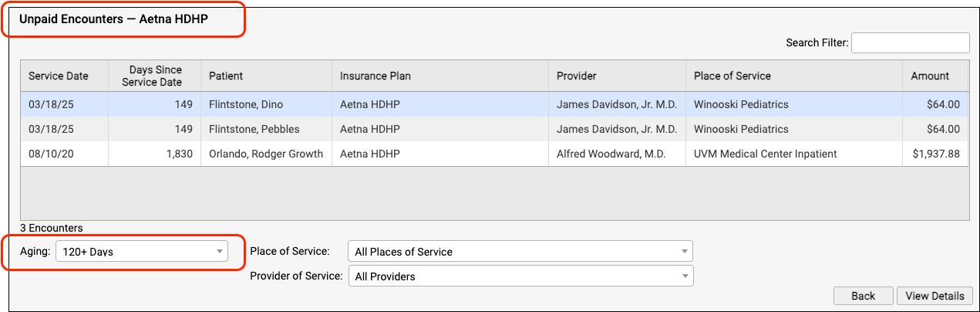This screenshot has width=980, height=312.
Task: Click the Alfred Woodward, M.D. provider cell
Action: (617, 154)
